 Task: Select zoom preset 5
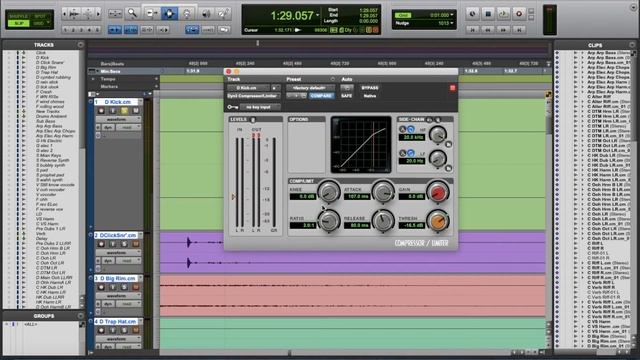tap(97, 30)
